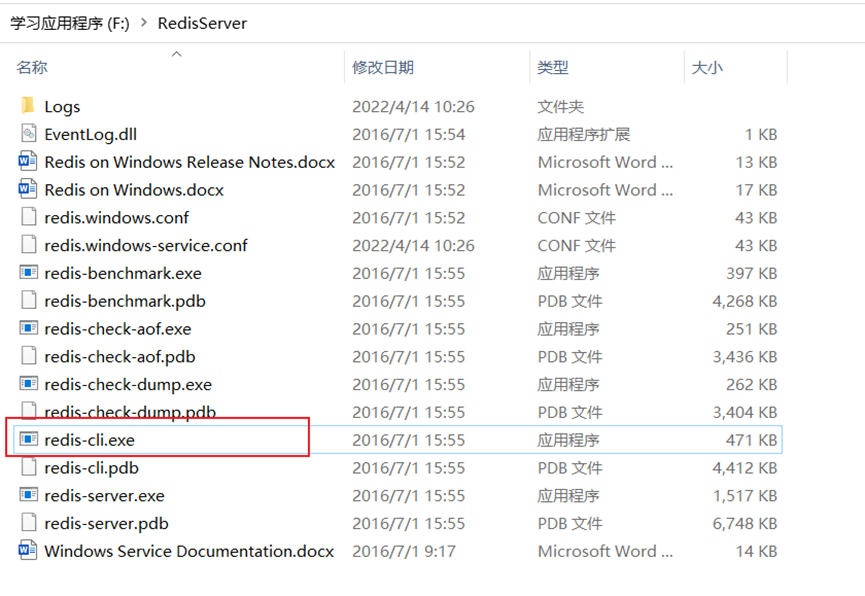The height and width of the screenshot is (596, 865).
Task: Click the 6,748 KB size value
Action: click(745, 523)
